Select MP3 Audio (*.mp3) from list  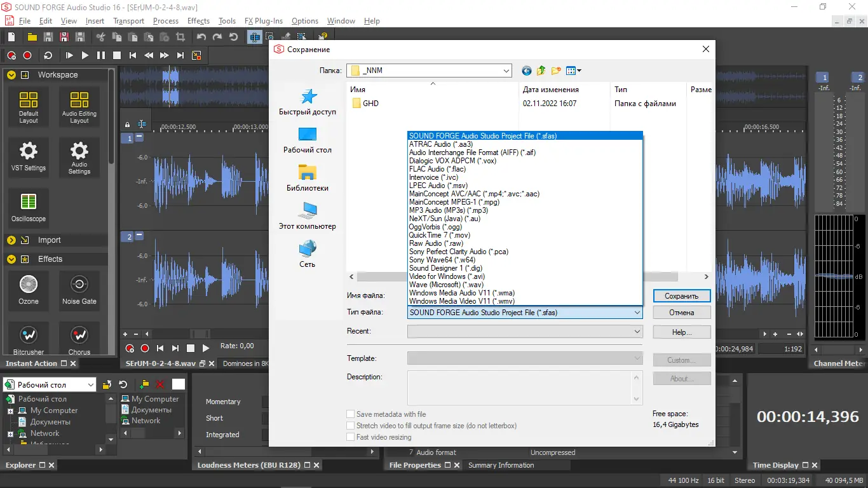coord(525,210)
